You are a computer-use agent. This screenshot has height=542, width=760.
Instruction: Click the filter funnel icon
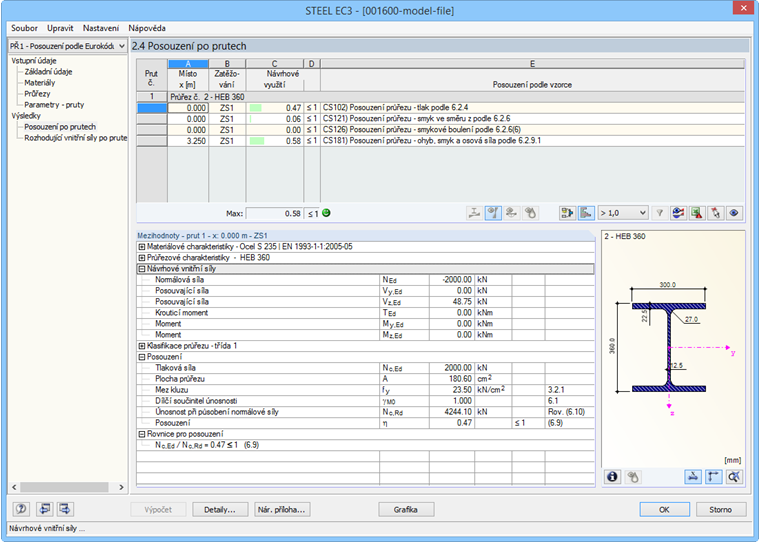659,213
